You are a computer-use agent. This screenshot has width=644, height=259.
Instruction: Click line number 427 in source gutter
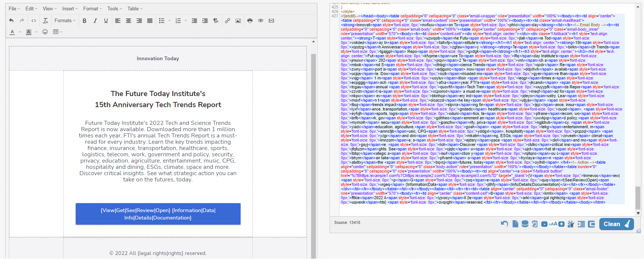point(335,16)
